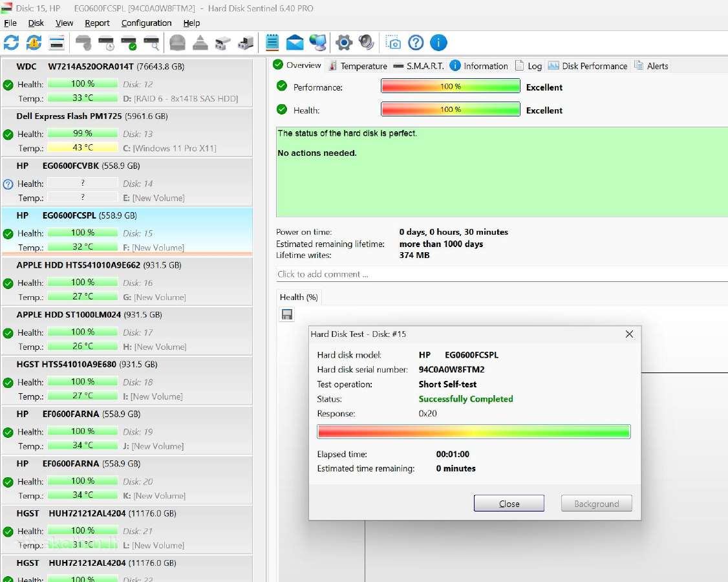Screen dimensions: 728x582
Task: Click the 'D: [RAID 6 - 8x14TB SAS HDD]' label
Action: (x=180, y=98)
